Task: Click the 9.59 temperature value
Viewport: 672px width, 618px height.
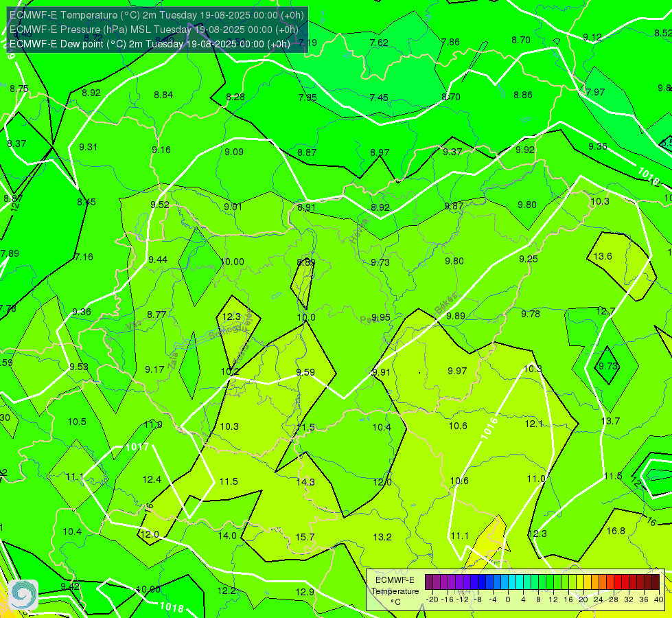Action: point(305,372)
